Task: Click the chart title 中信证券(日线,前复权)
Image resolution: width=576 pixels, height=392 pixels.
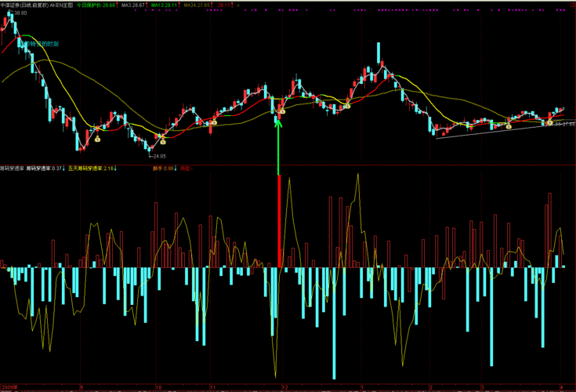Action: click(x=24, y=5)
